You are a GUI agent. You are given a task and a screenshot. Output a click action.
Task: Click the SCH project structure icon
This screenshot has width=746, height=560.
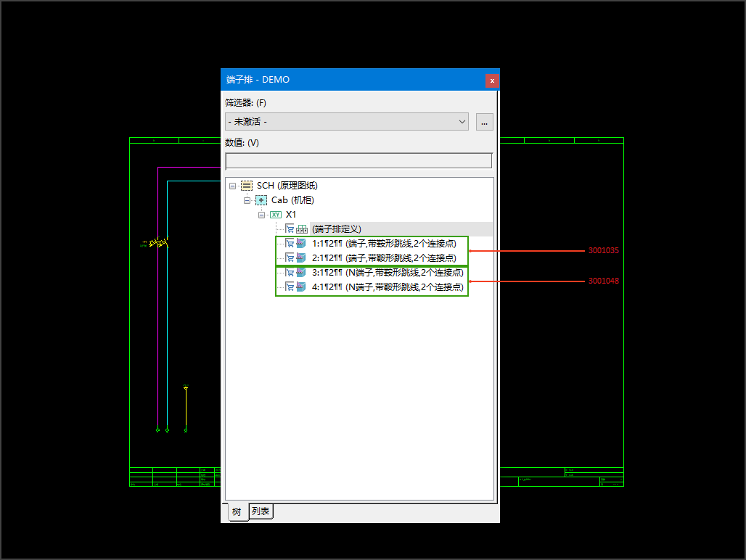[247, 186]
